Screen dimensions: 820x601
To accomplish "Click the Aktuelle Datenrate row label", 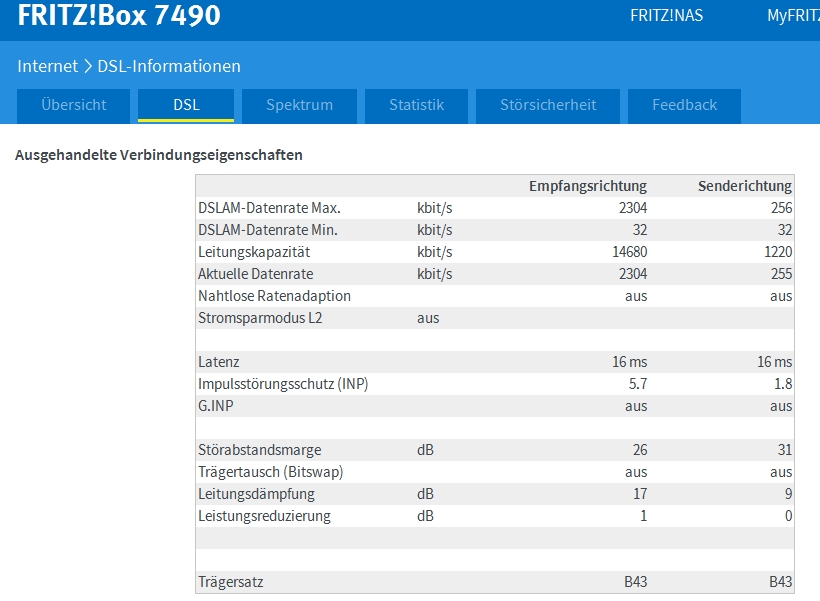I will point(255,274).
